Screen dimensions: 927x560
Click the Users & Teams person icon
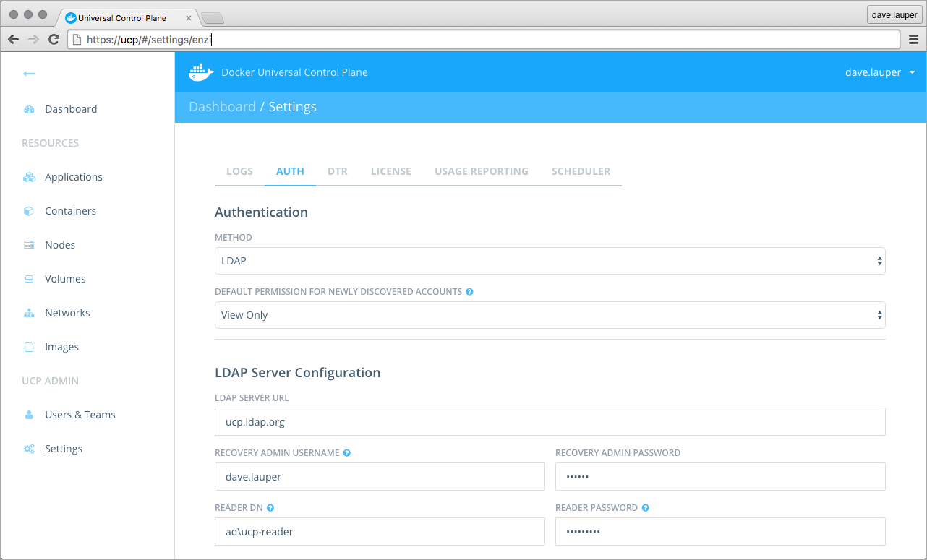[x=29, y=415]
